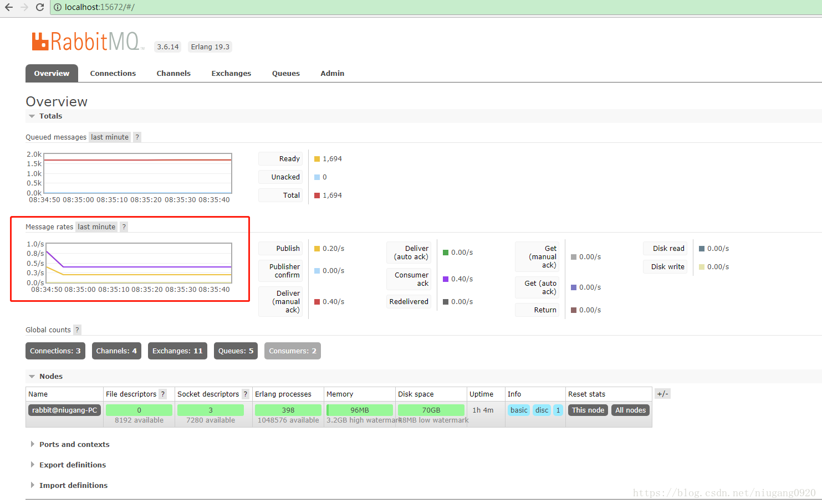Click the Message rates chart
This screenshot has height=504, width=822.
[x=137, y=263]
